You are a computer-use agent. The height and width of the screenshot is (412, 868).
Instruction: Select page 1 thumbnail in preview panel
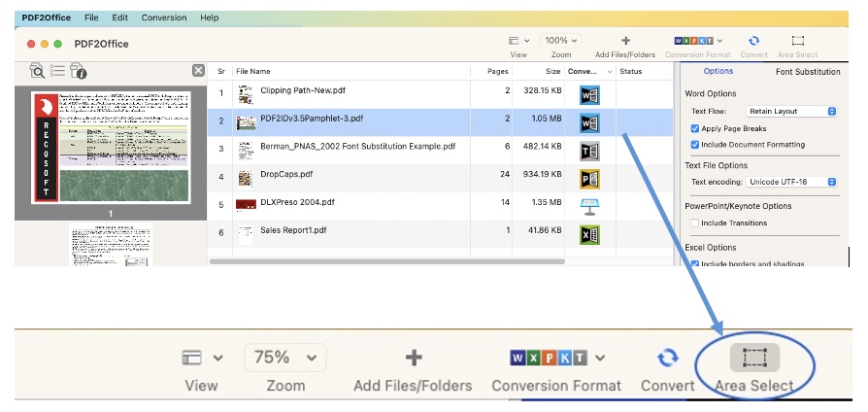111,147
